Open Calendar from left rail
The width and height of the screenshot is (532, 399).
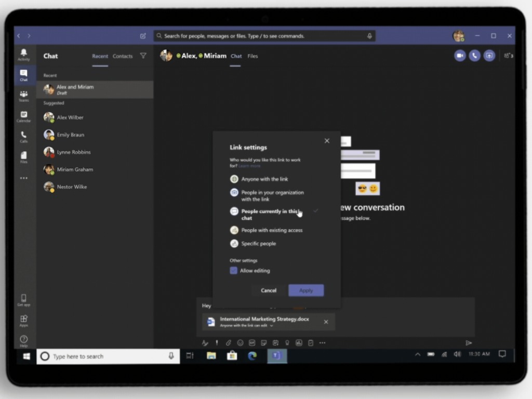coord(24,116)
